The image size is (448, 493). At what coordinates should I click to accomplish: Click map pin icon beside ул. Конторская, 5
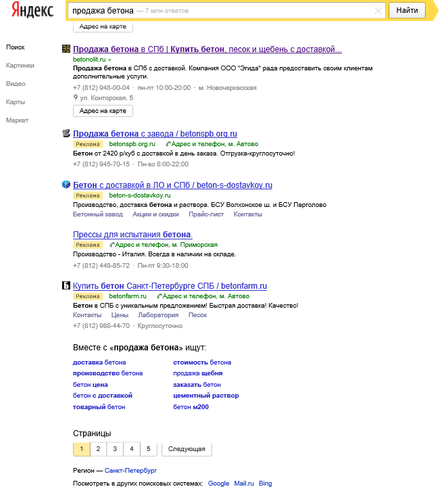point(76,97)
